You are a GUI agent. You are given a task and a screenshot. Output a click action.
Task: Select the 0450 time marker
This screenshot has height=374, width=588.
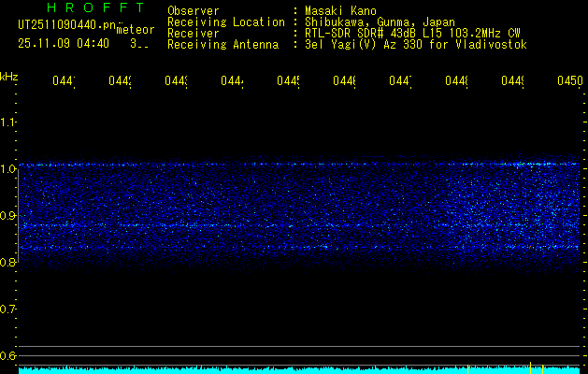click(568, 82)
